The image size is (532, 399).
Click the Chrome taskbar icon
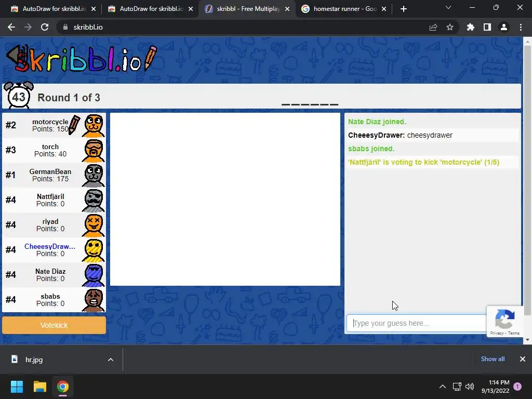[62, 387]
